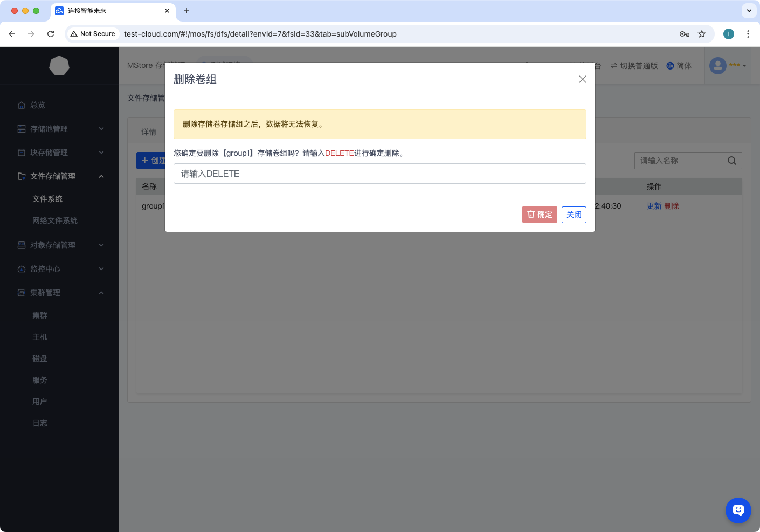Select 磁盘 under cluster management
The width and height of the screenshot is (760, 532).
click(x=40, y=358)
